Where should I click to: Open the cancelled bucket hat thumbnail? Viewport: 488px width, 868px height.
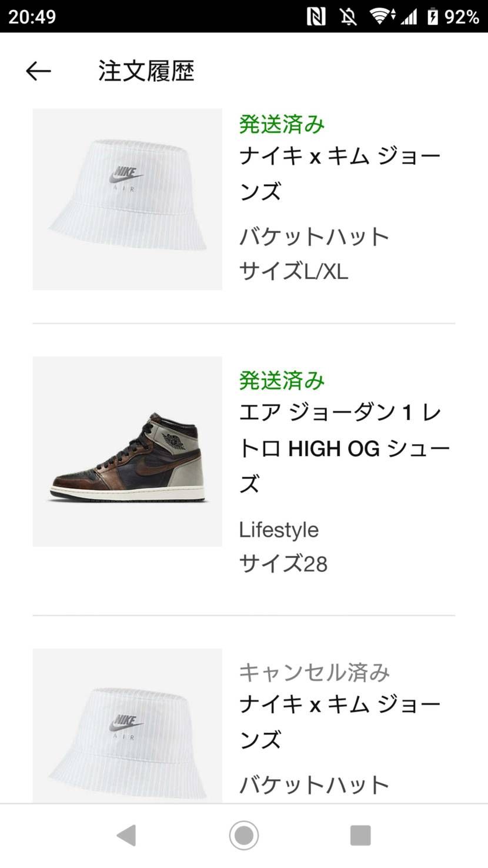point(127,726)
